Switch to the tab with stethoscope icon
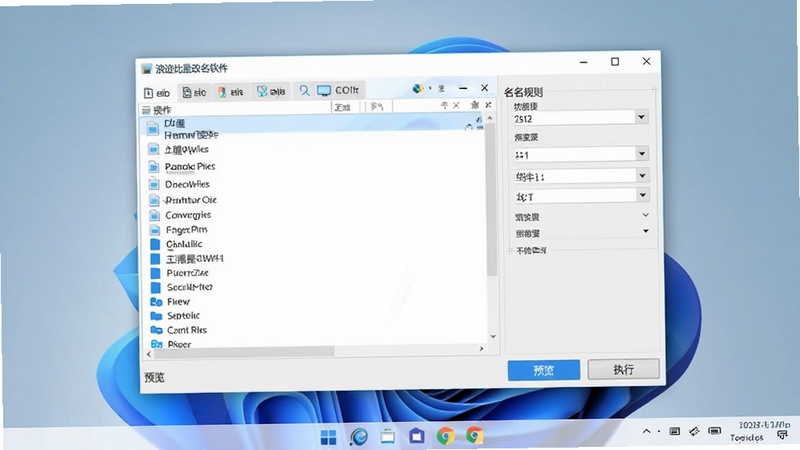Image resolution: width=800 pixels, height=450 pixels. pos(271,91)
